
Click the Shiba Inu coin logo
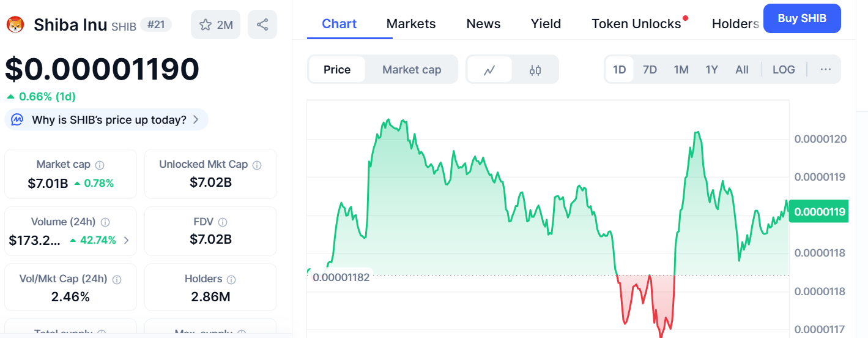[15, 24]
